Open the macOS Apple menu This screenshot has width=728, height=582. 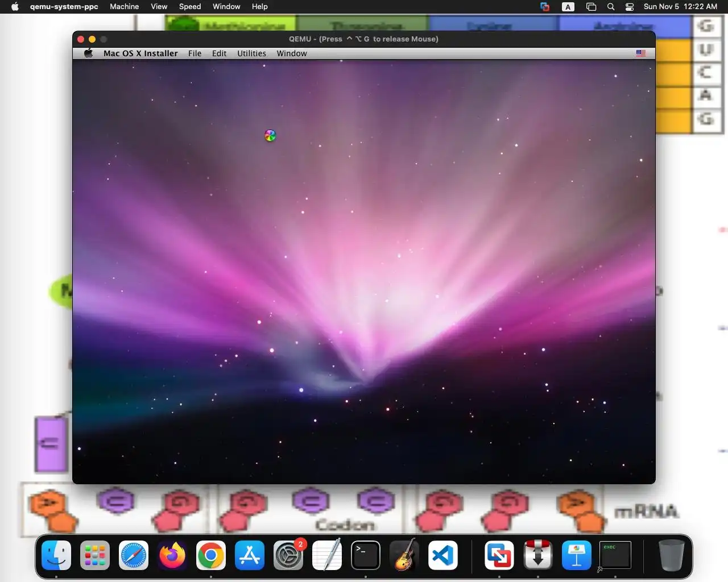(x=15, y=7)
